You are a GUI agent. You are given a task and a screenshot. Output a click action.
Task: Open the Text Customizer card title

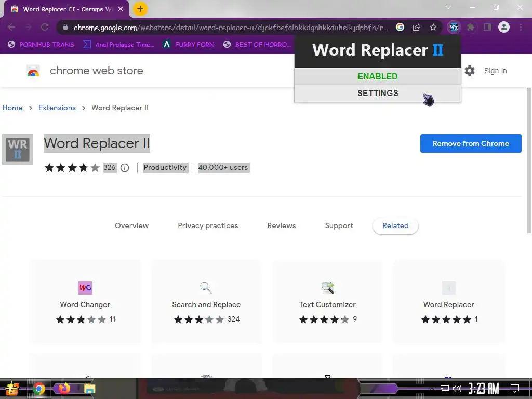coord(327,304)
